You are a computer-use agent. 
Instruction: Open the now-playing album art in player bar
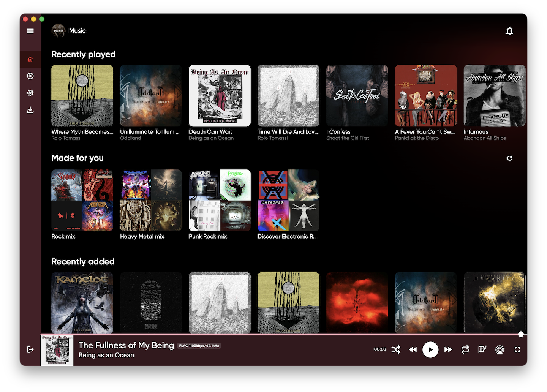[57, 350]
